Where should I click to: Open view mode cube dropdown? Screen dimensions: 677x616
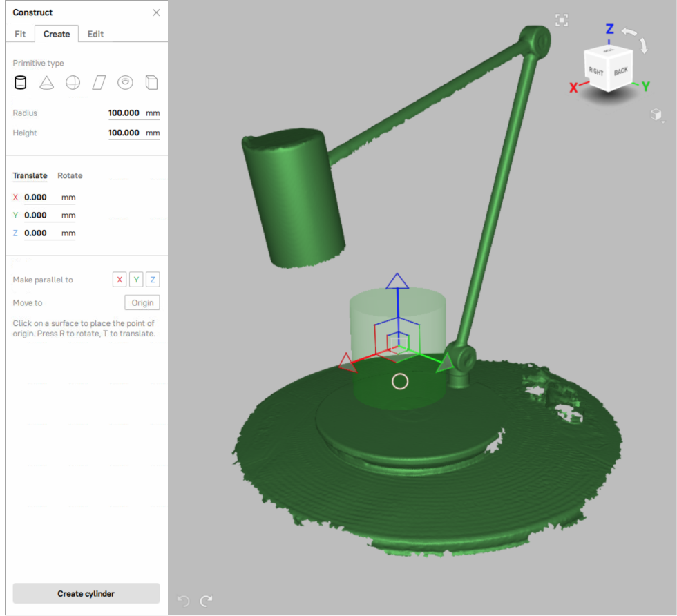[657, 115]
